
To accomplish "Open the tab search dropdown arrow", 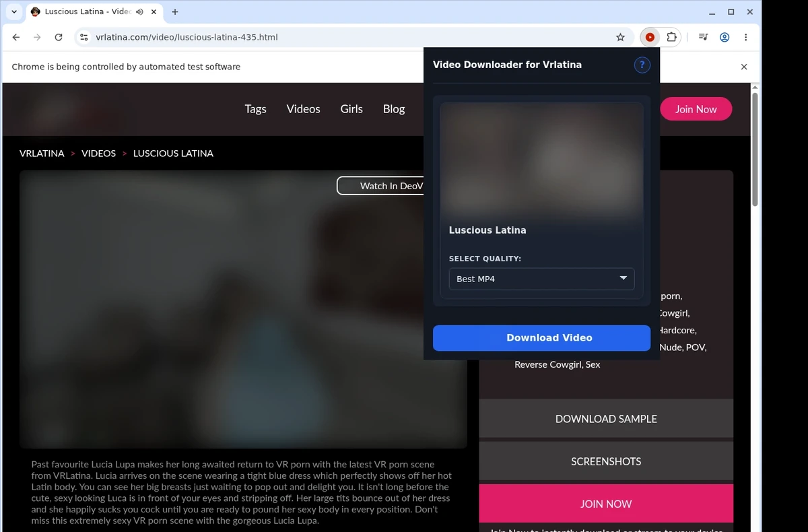I will [x=14, y=11].
